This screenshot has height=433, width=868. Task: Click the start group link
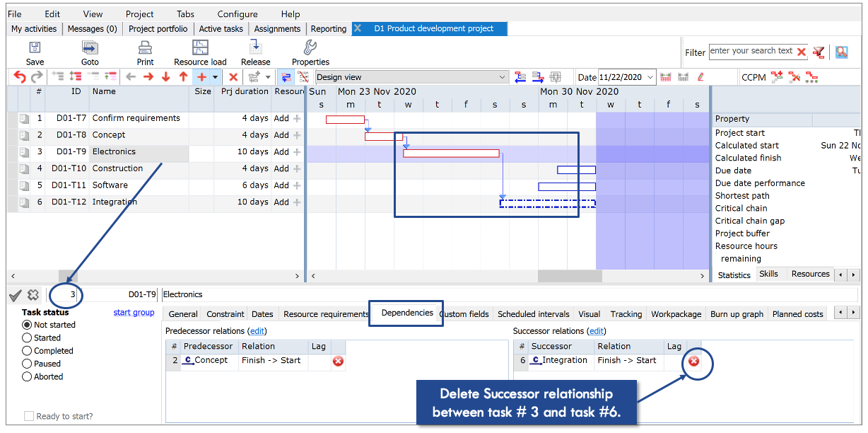pyautogui.click(x=134, y=313)
